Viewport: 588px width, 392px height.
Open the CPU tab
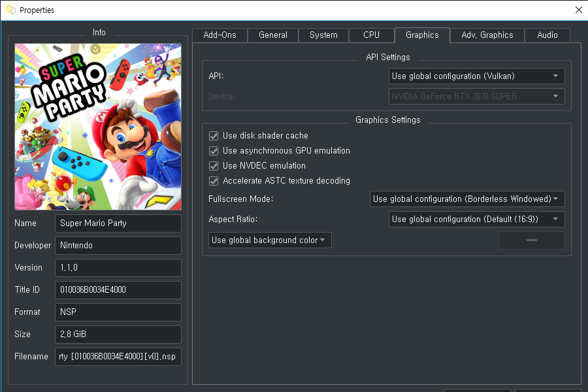[x=371, y=35]
